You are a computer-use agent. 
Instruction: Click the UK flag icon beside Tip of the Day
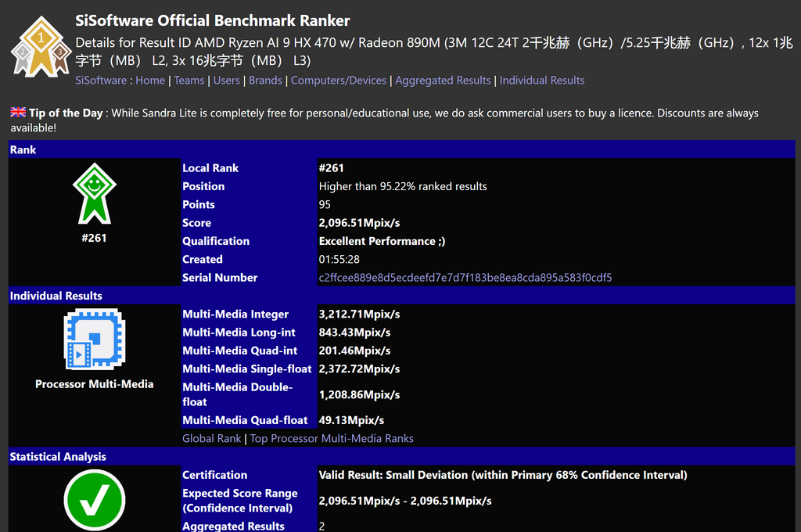pos(17,113)
